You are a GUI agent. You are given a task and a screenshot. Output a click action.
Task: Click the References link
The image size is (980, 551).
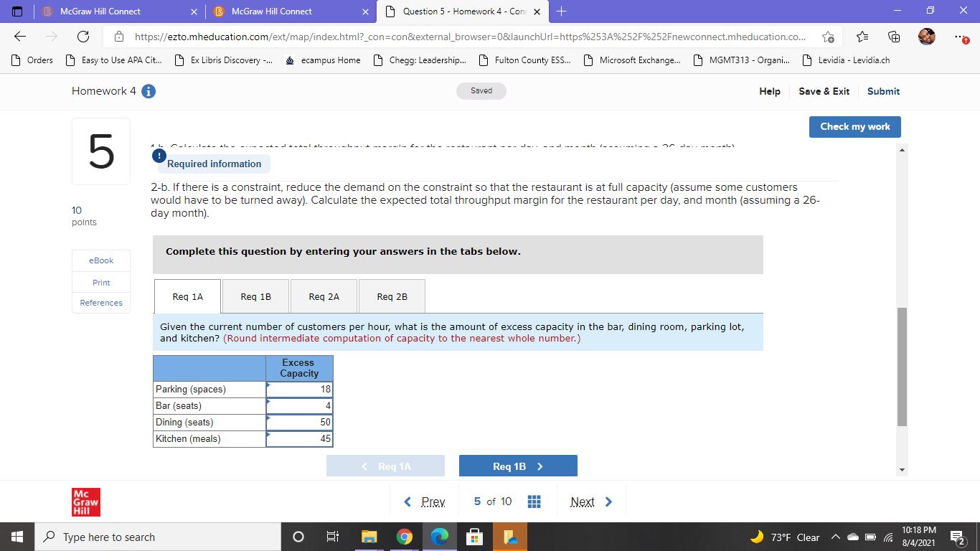[x=100, y=303]
